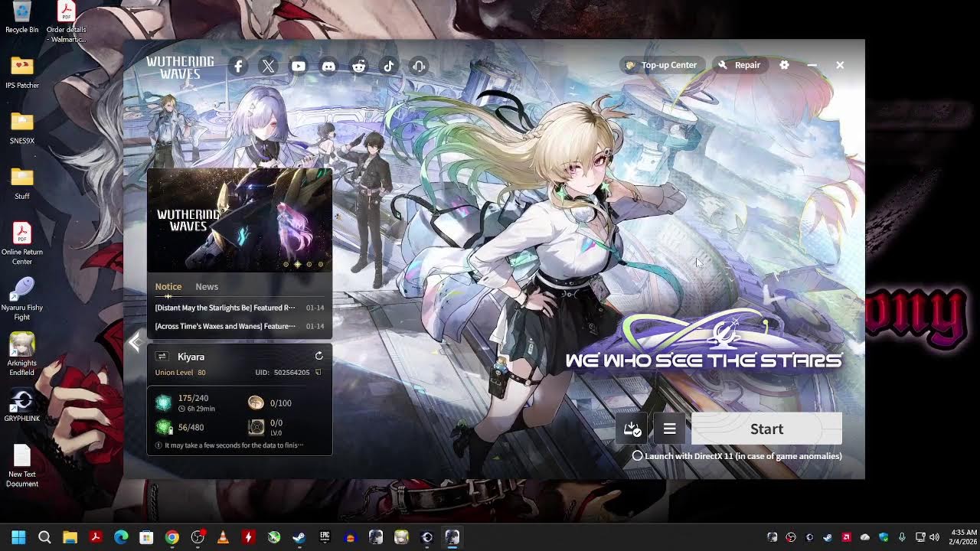Open the volume control in system tray
Viewport: 980px width, 551px height.
click(x=934, y=537)
